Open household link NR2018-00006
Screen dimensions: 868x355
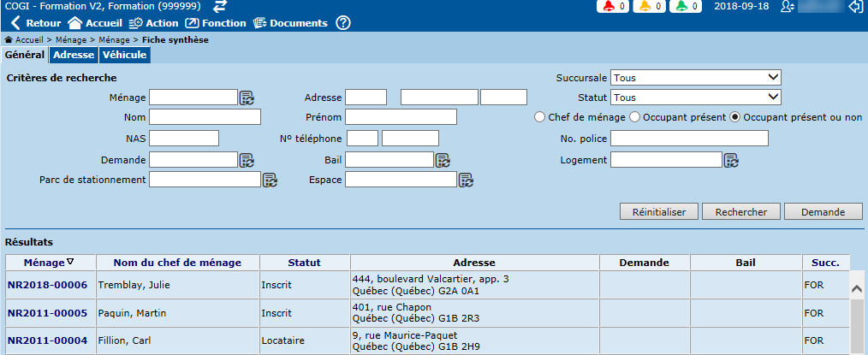point(47,285)
